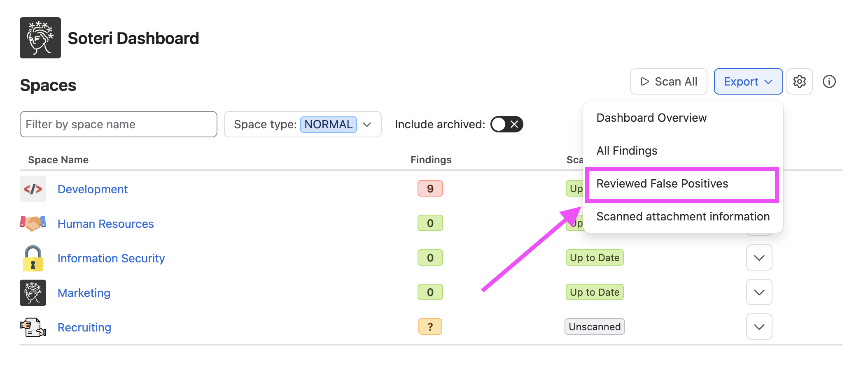Open the Space type NORMAL dropdown
The width and height of the screenshot is (868, 366).
coord(303,124)
